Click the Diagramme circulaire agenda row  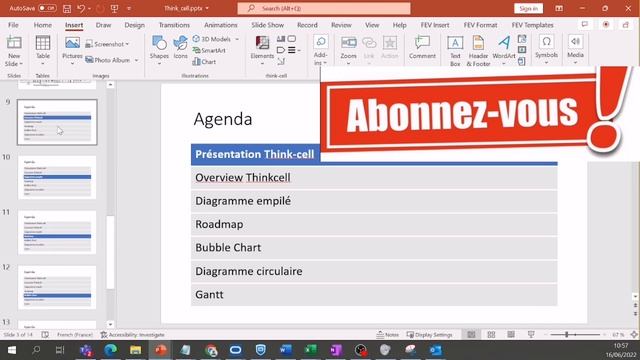(x=374, y=271)
